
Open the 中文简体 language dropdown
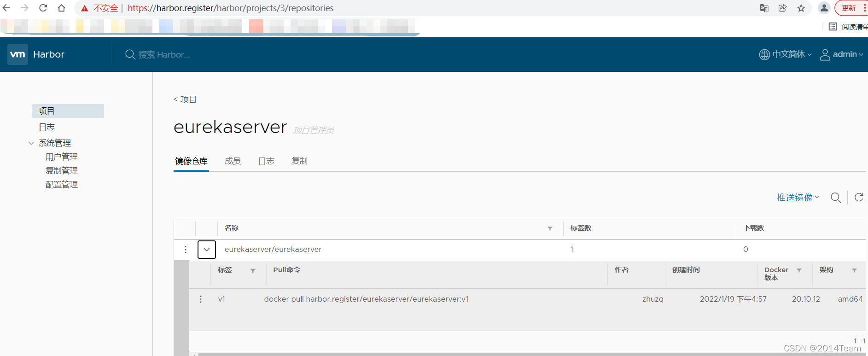(x=786, y=54)
